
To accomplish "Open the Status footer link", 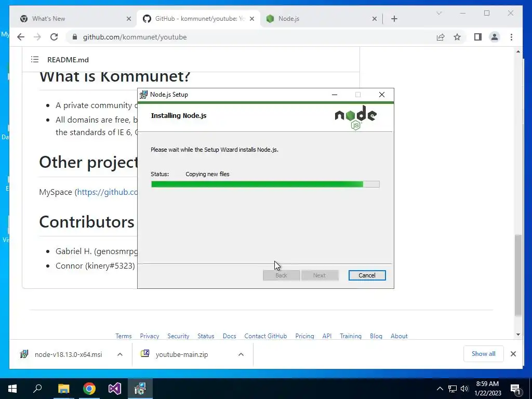I will [x=206, y=336].
